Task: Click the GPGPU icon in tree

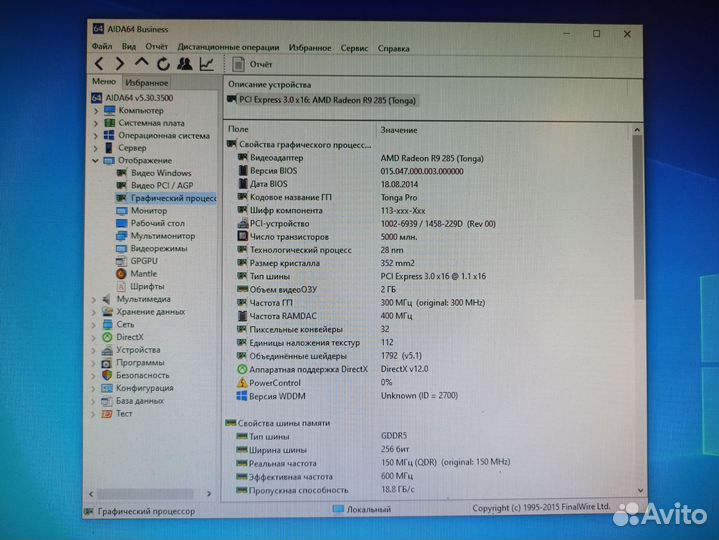Action: 121,261
